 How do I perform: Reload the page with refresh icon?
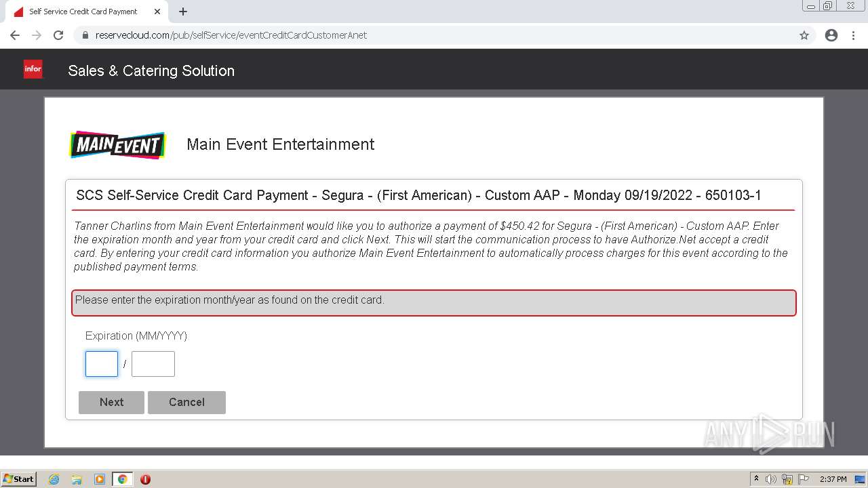tap(58, 35)
